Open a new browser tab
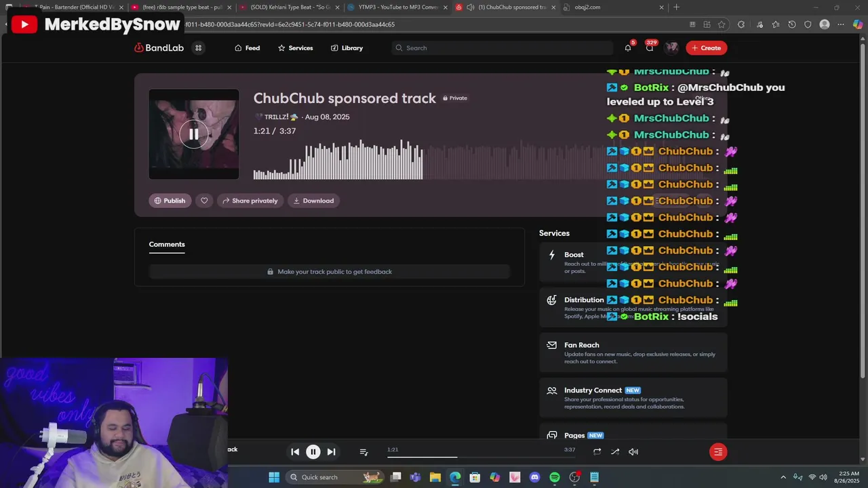This screenshot has width=868, height=488. pos(676,7)
